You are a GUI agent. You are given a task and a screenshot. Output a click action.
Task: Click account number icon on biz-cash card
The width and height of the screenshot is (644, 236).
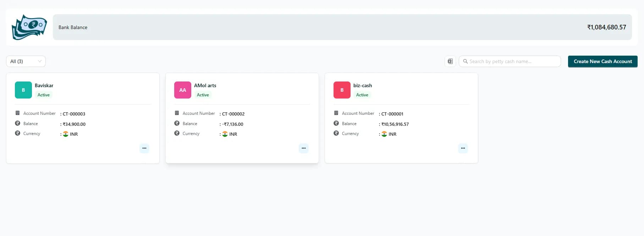click(336, 113)
